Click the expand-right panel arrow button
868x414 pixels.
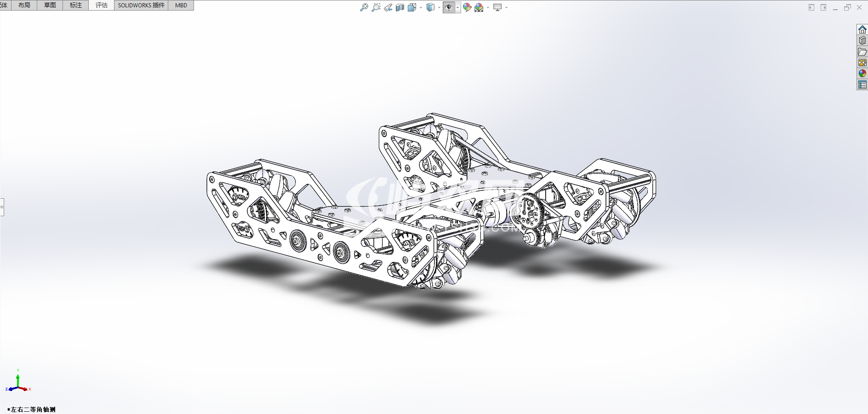(823, 7)
